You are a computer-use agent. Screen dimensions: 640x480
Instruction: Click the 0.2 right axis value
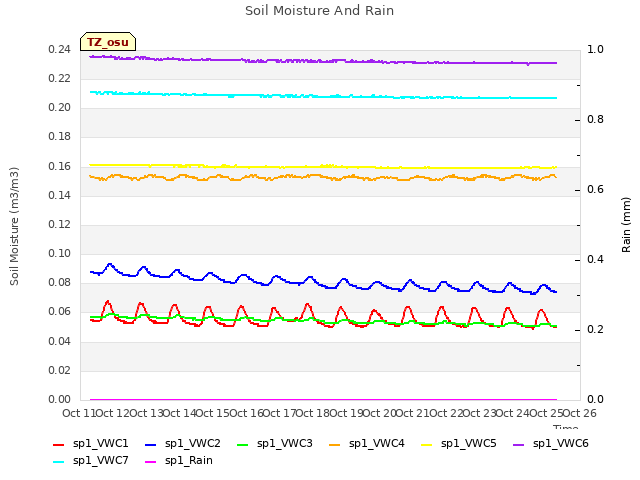pos(595,329)
